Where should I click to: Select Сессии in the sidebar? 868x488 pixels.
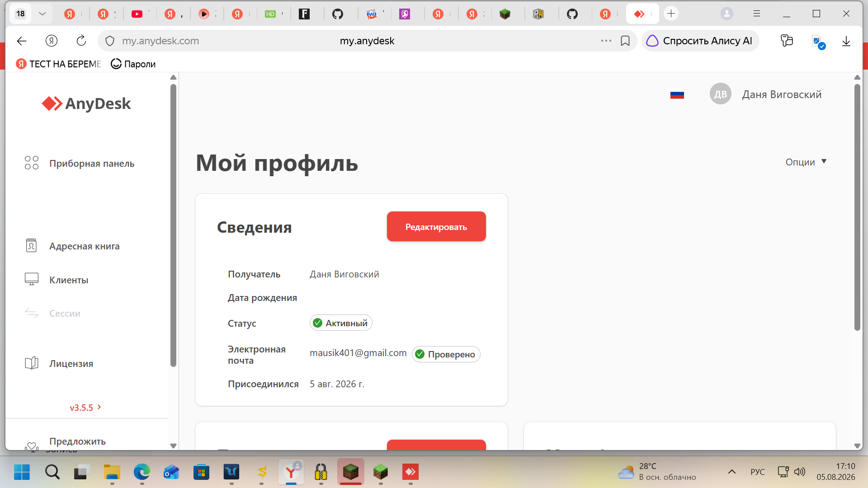click(x=52, y=313)
